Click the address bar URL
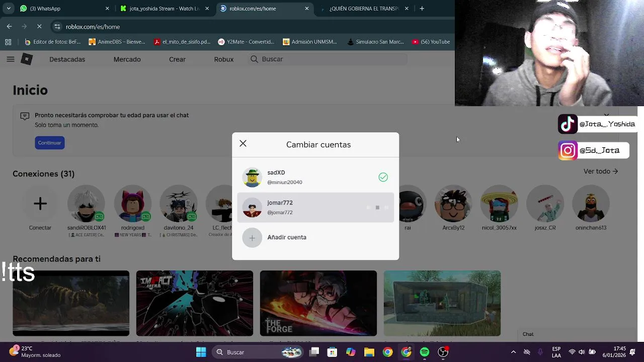 (93, 27)
